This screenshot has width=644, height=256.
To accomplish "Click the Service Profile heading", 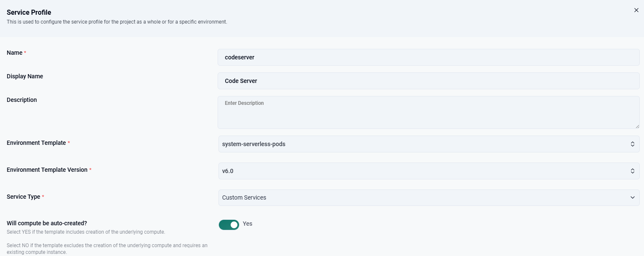I will tap(29, 12).
